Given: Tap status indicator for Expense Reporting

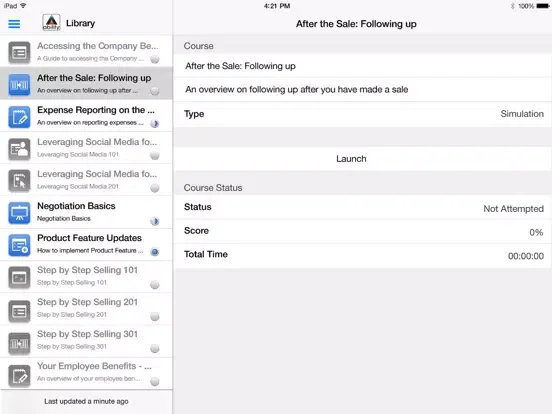Looking at the screenshot, I should click(155, 123).
